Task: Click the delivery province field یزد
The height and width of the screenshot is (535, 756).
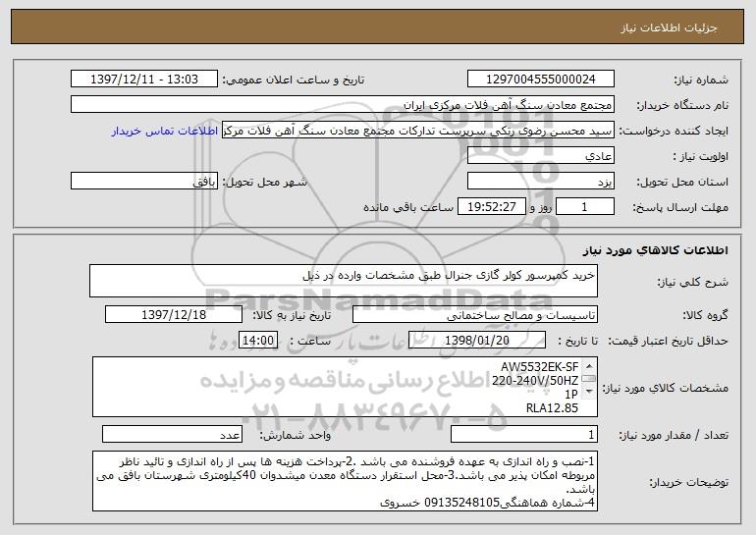Action: click(x=540, y=182)
